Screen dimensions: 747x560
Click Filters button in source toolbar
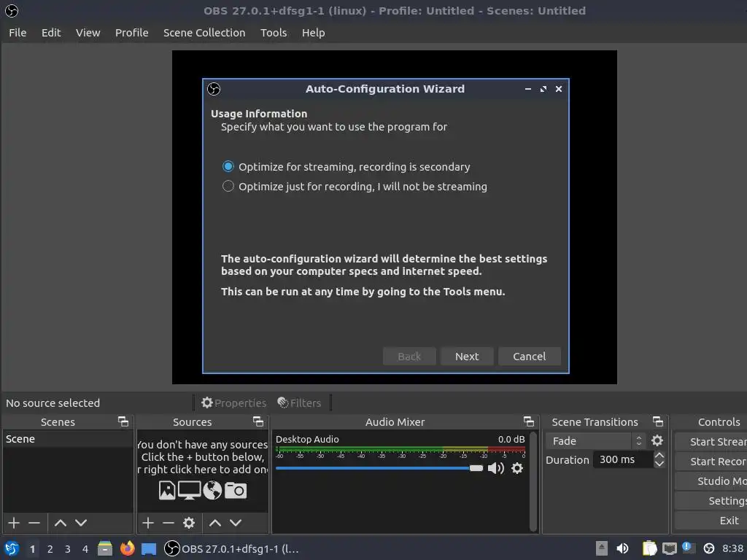299,402
